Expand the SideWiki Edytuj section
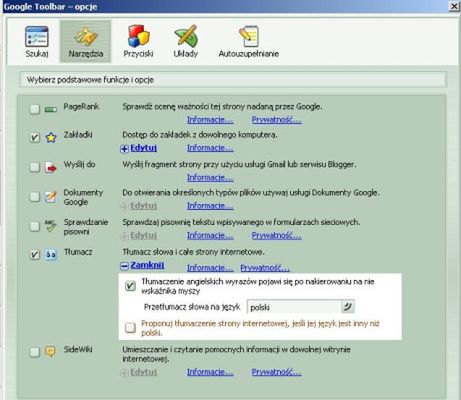Screen dimensions: 461x400 139,372
